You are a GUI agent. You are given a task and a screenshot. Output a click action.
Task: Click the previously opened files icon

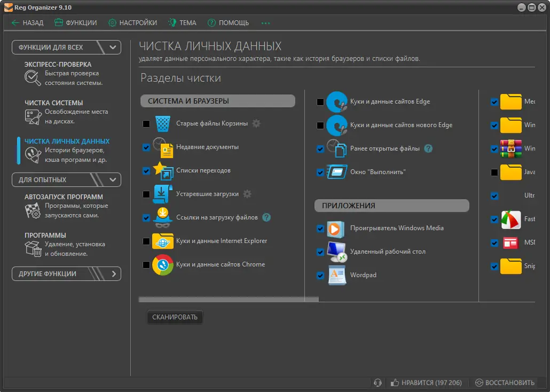tap(337, 148)
